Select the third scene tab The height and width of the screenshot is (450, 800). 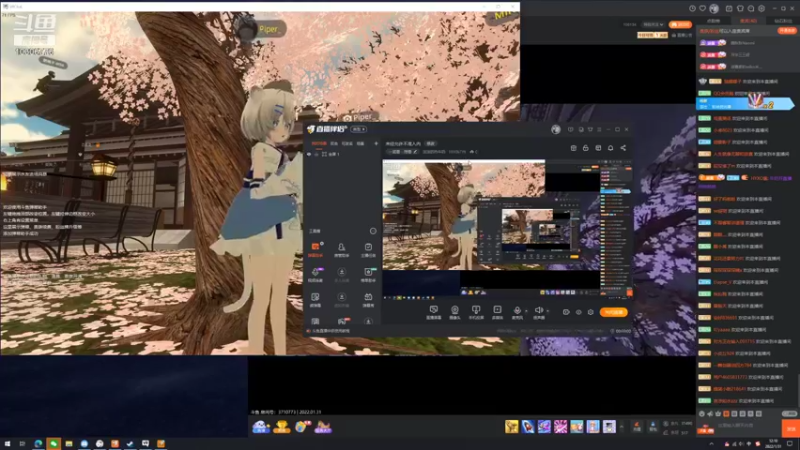pos(347,144)
